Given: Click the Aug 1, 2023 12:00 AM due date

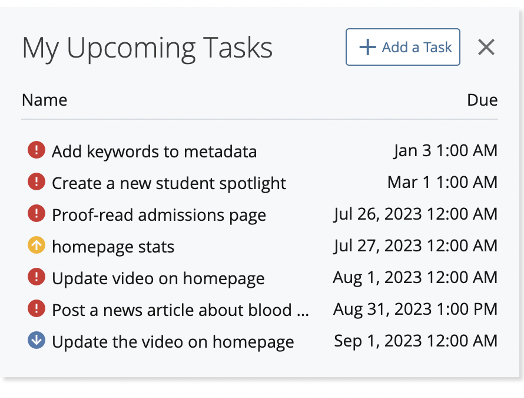Looking at the screenshot, I should pyautogui.click(x=415, y=278).
